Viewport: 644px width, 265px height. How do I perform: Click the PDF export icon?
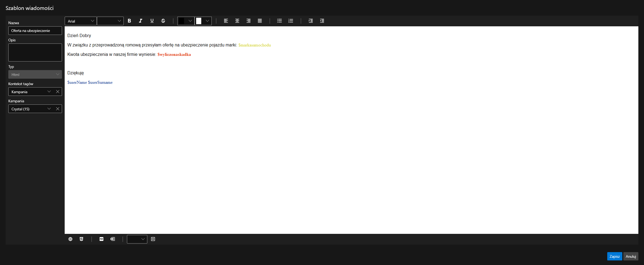[x=101, y=239]
